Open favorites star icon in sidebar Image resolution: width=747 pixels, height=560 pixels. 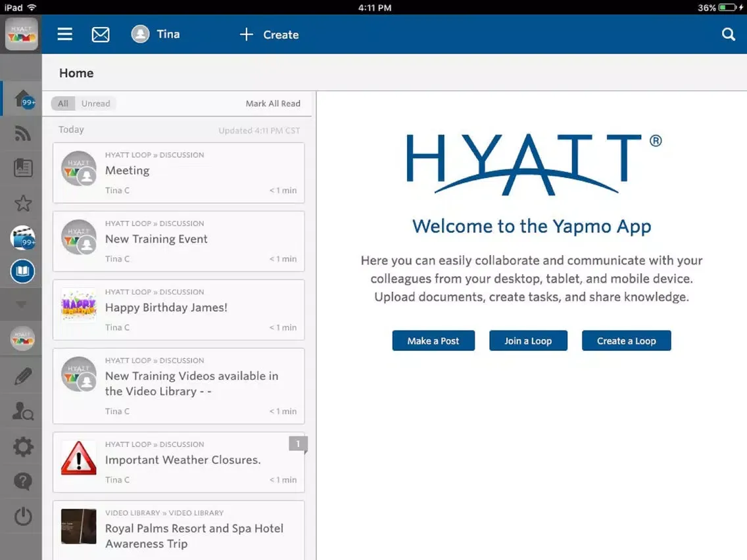[x=23, y=203]
